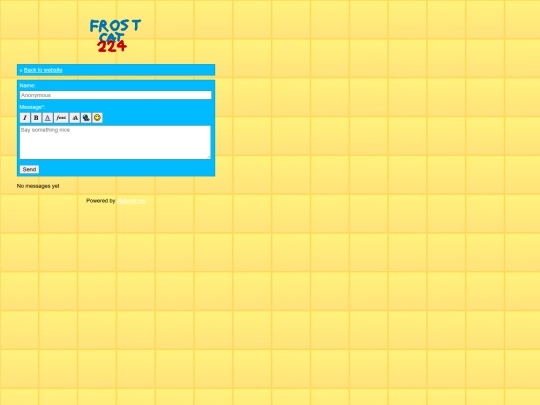Screen dimensions: 540x405
Task: Click the 'Powered by' text
Action: pyautogui.click(x=101, y=201)
